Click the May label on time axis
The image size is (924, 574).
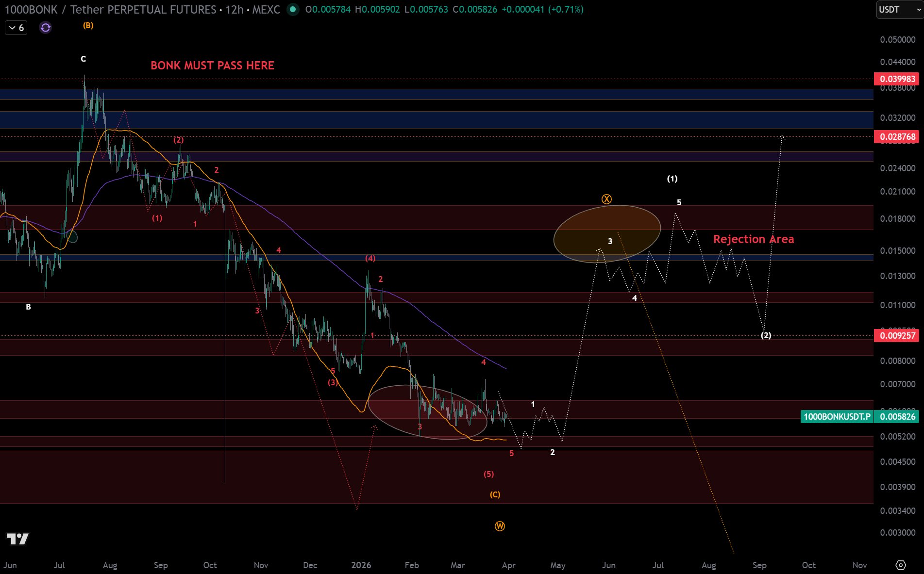[x=558, y=565]
